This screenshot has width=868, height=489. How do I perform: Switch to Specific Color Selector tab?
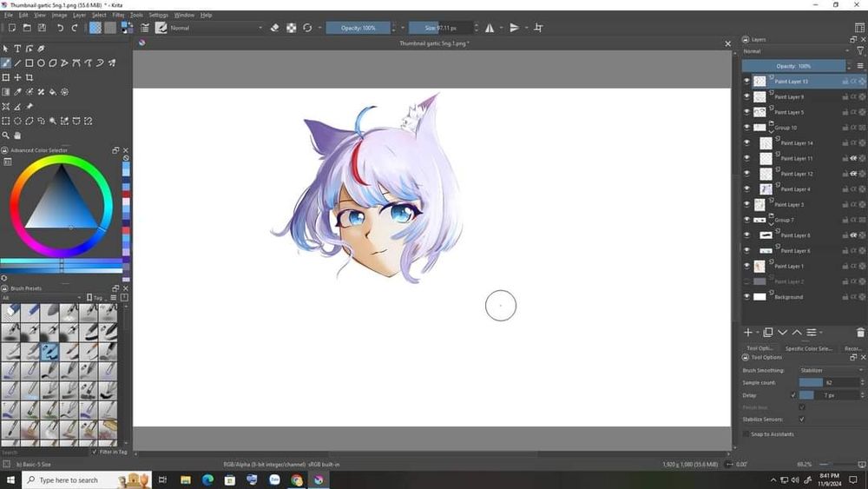tap(808, 348)
